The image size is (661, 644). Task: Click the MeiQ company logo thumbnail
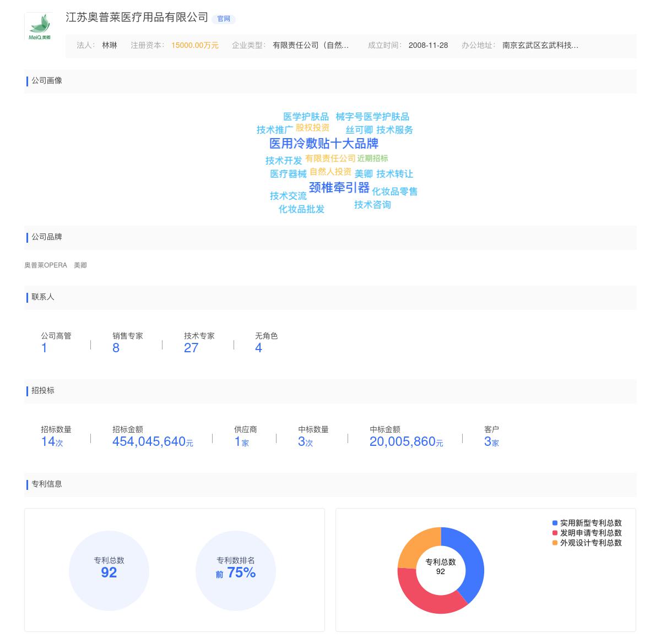(x=39, y=26)
